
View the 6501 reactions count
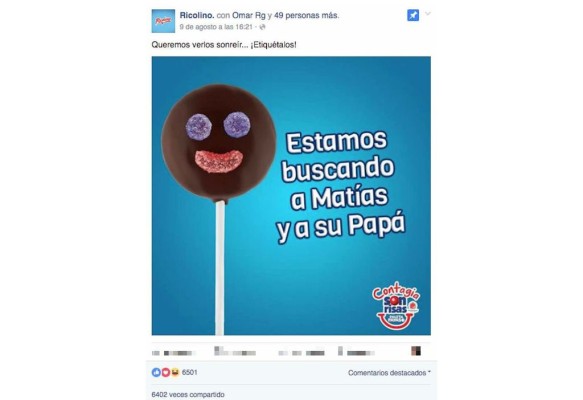pyautogui.click(x=190, y=372)
